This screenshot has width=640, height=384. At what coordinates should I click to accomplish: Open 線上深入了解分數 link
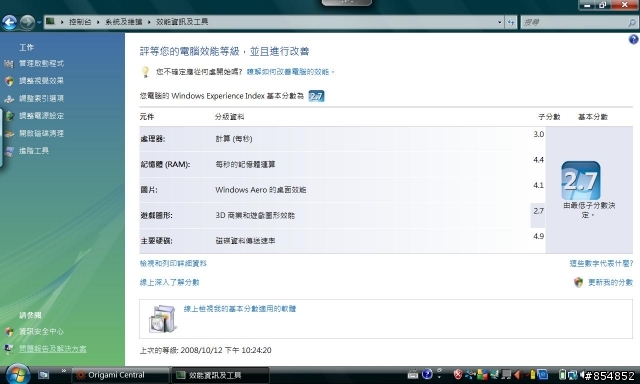[x=169, y=282]
